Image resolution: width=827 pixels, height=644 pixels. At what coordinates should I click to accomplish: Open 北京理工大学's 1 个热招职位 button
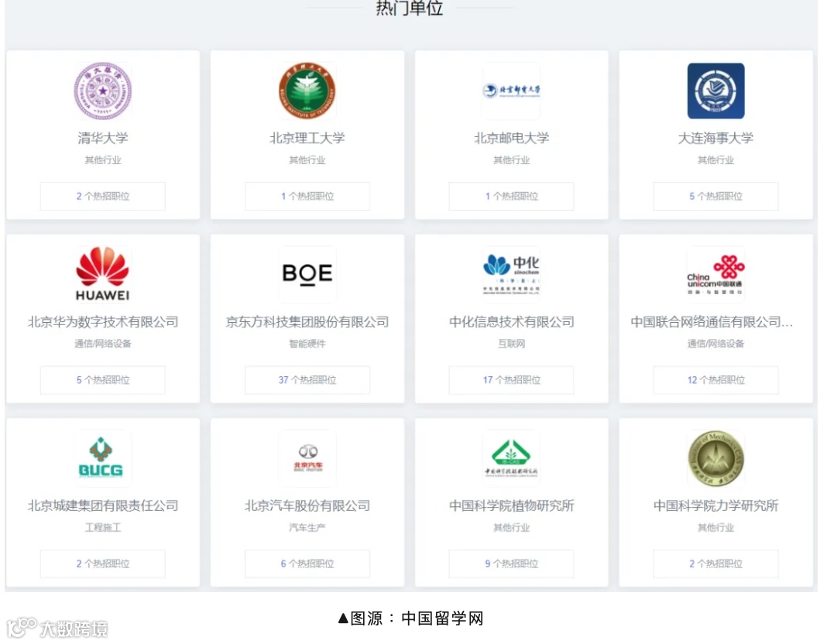(307, 196)
